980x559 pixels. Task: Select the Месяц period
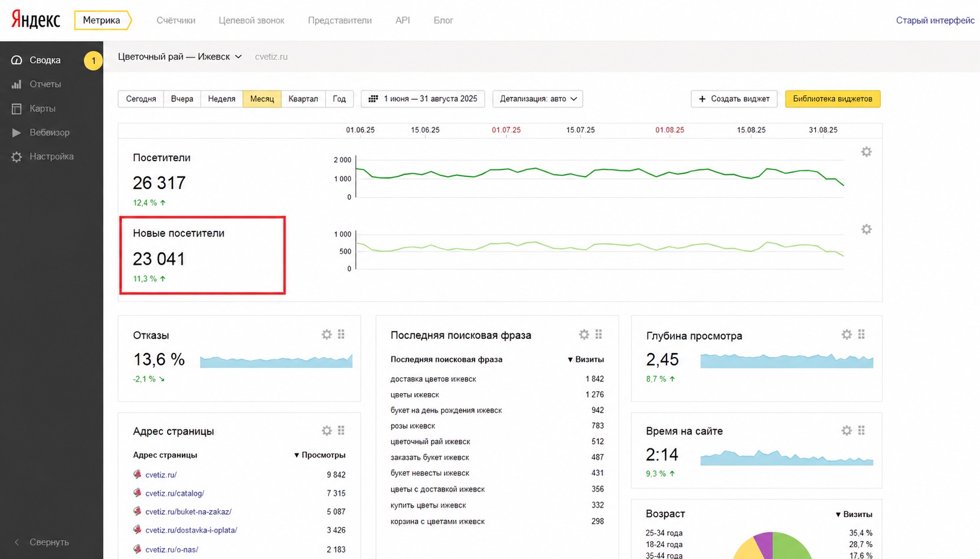(262, 99)
